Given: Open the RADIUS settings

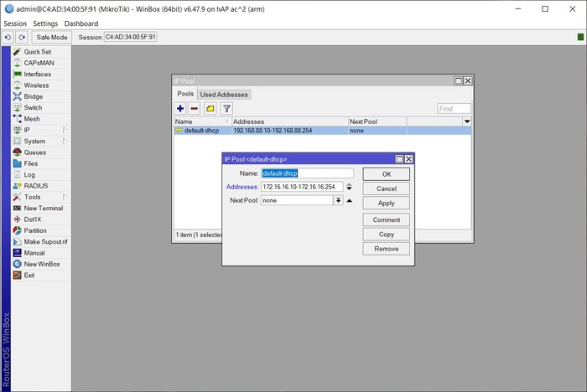Looking at the screenshot, I should (41, 186).
